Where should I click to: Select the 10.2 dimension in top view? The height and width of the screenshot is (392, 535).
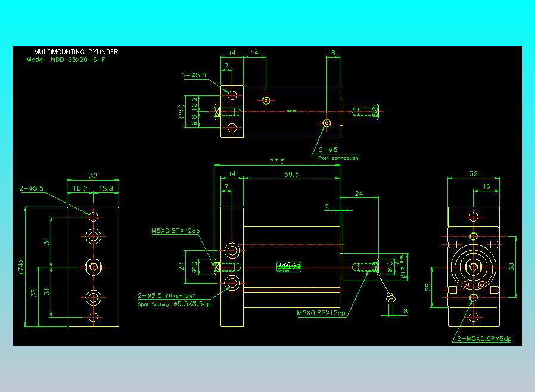click(x=194, y=102)
